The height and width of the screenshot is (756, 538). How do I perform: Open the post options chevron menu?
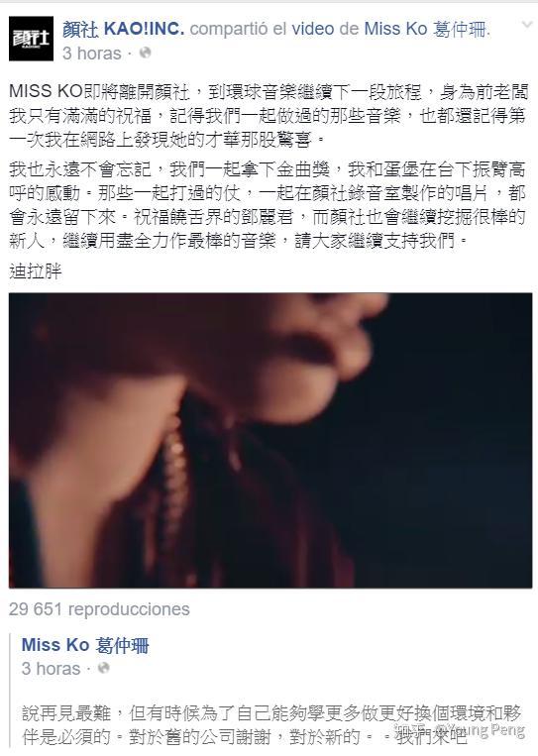point(527,24)
